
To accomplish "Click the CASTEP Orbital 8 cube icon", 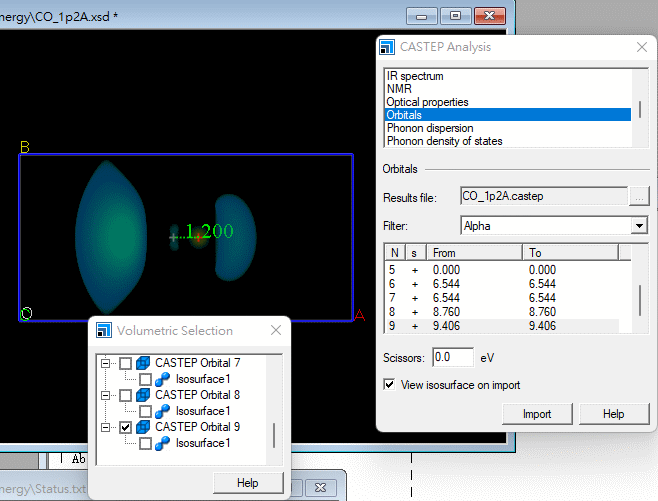I will pyautogui.click(x=143, y=395).
